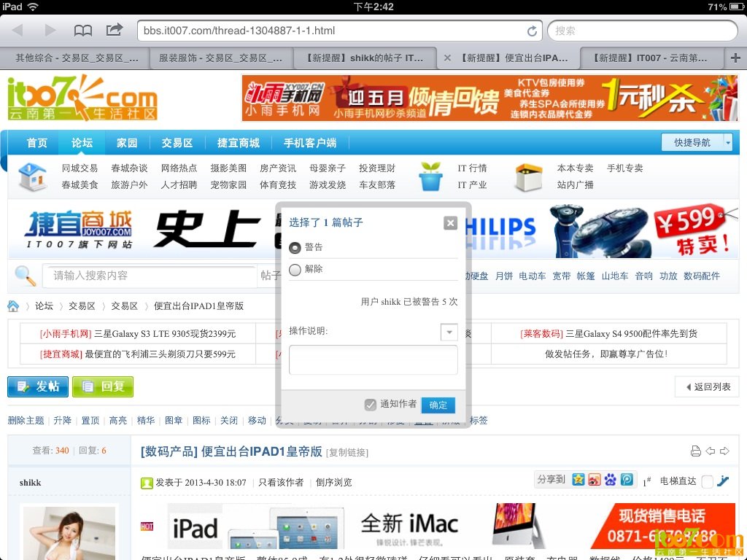This screenshot has width=747, height=560.
Task: Click the 高亮 moderation link
Action: [117, 421]
